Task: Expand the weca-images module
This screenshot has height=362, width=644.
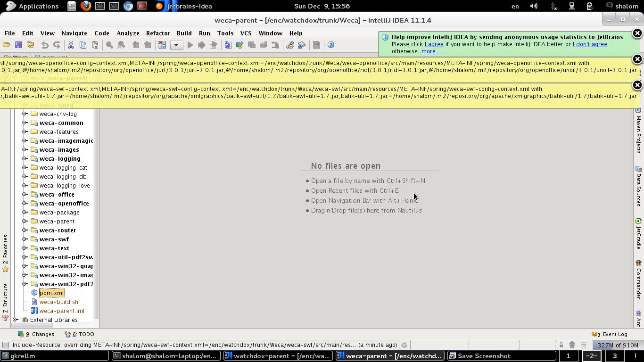Action: coord(25,149)
